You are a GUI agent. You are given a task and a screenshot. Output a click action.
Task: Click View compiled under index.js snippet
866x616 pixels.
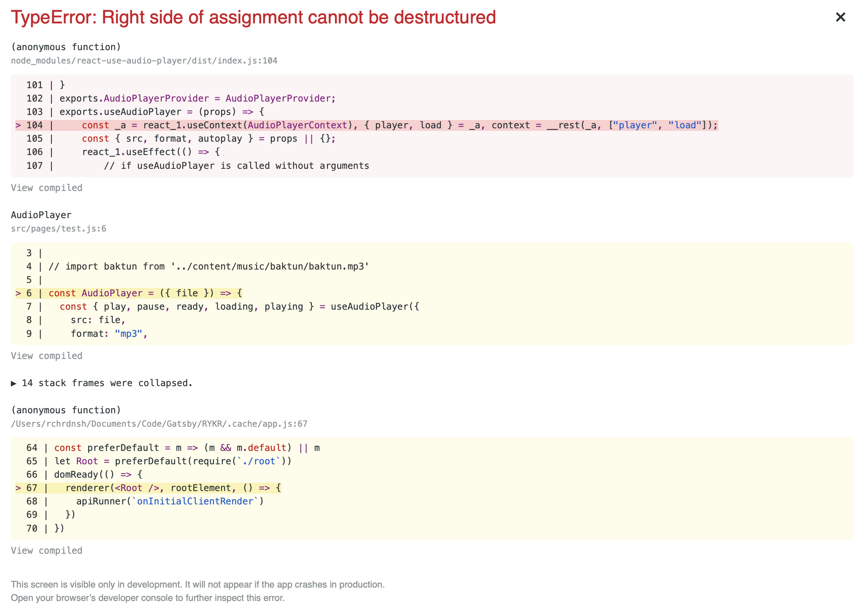click(46, 188)
